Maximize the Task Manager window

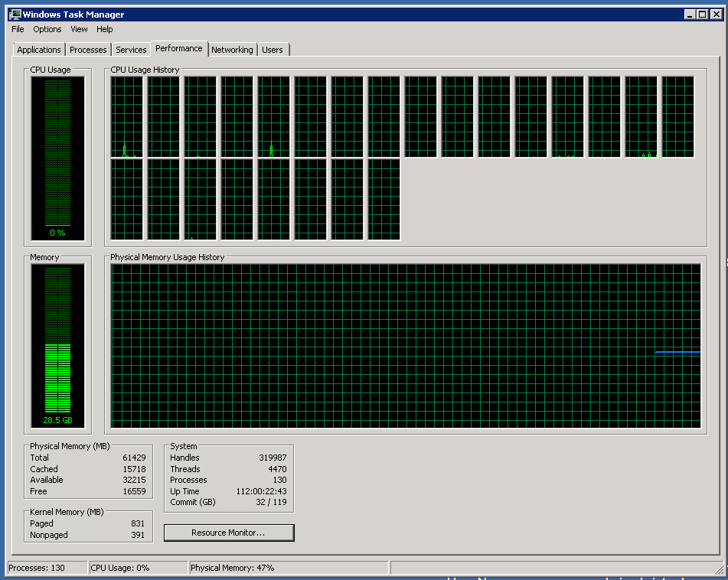[701, 14]
